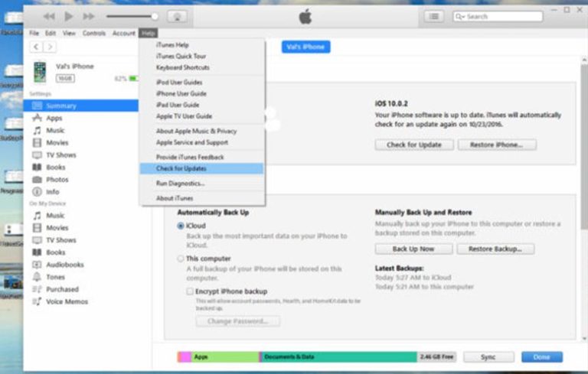Open the AirPlay output icon
The width and height of the screenshot is (588, 374).
pyautogui.click(x=177, y=16)
